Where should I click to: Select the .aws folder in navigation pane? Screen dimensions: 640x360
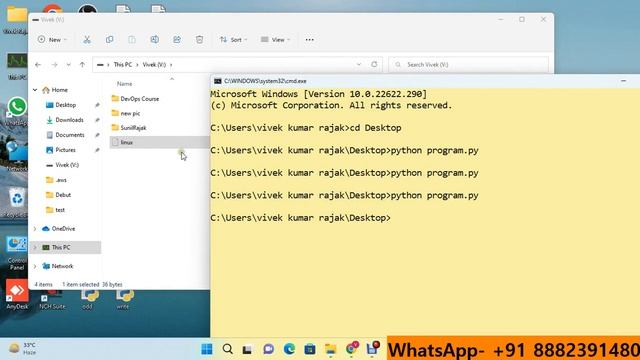pyautogui.click(x=61, y=180)
